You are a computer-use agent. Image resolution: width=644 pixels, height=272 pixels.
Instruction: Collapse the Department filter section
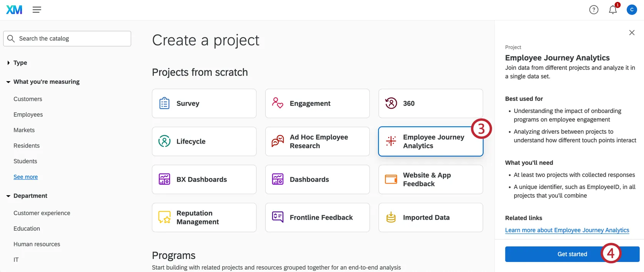(8, 196)
